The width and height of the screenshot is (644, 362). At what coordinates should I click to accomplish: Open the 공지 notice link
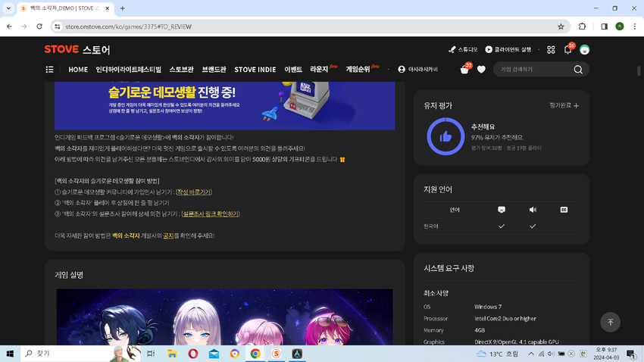click(x=168, y=236)
